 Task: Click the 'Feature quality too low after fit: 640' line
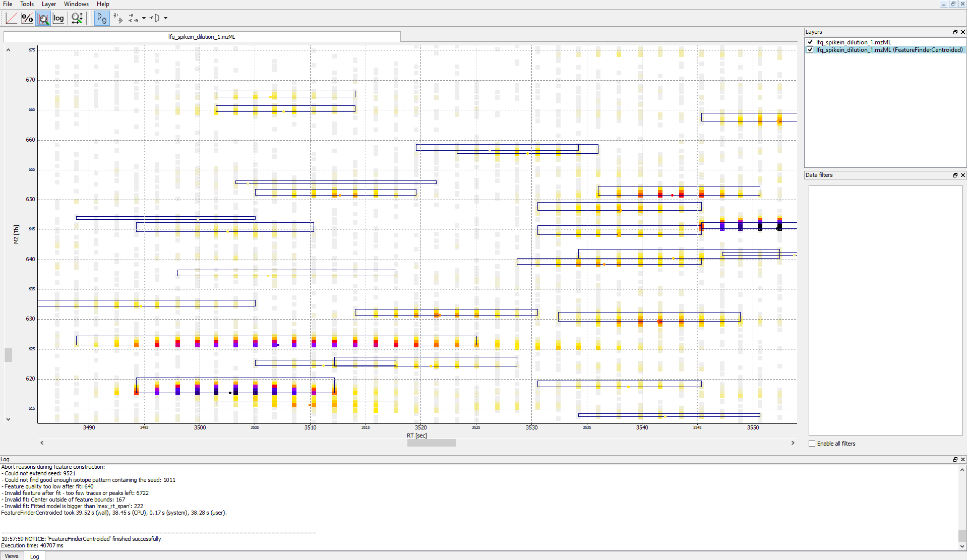47,486
